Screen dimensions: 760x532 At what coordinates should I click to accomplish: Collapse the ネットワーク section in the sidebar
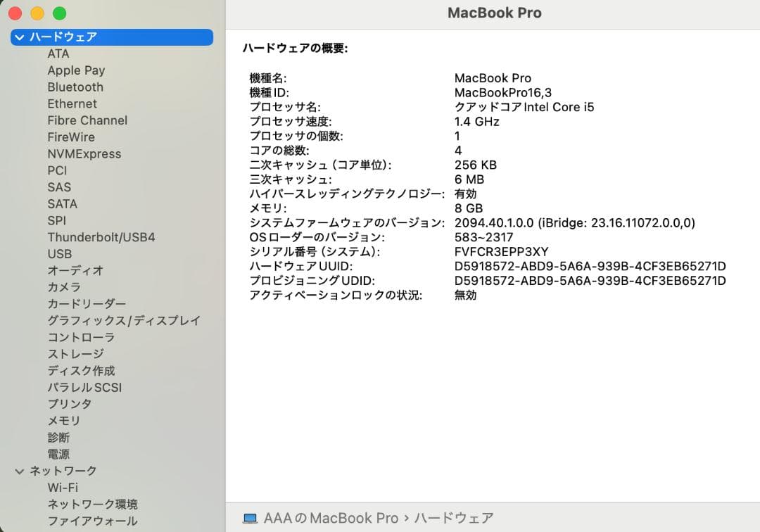tap(19, 470)
